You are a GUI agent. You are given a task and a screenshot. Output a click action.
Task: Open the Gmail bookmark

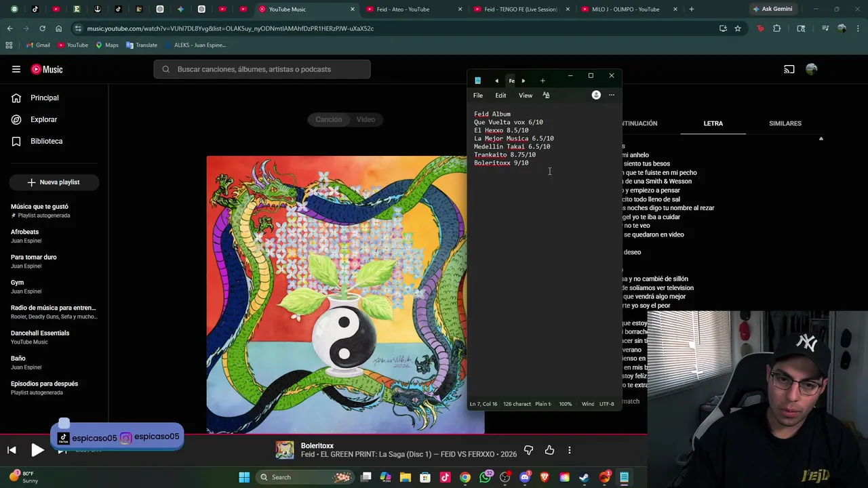click(38, 45)
